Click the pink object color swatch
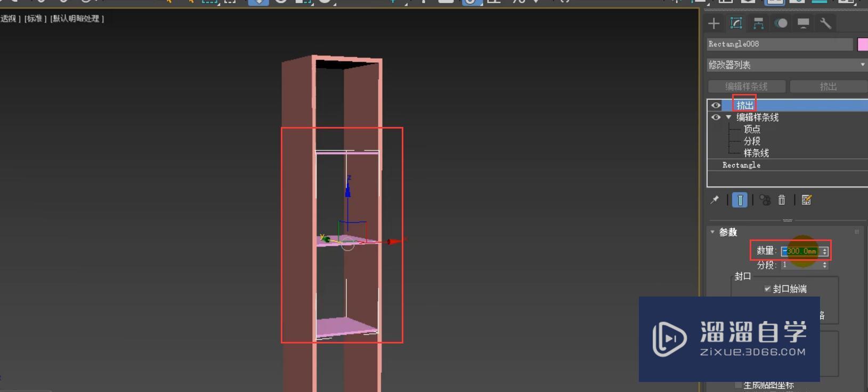The image size is (868, 392). pyautogui.click(x=862, y=44)
